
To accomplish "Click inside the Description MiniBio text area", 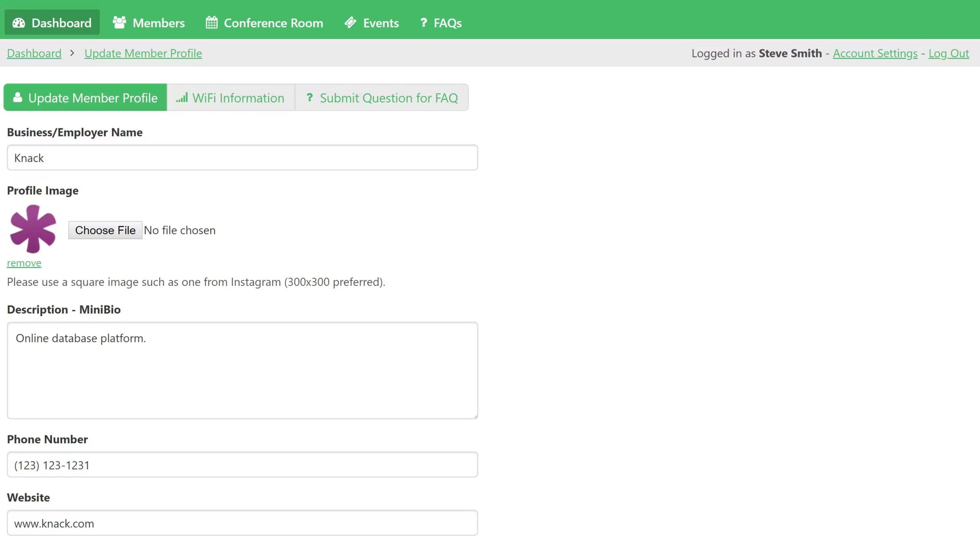I will pyautogui.click(x=242, y=370).
